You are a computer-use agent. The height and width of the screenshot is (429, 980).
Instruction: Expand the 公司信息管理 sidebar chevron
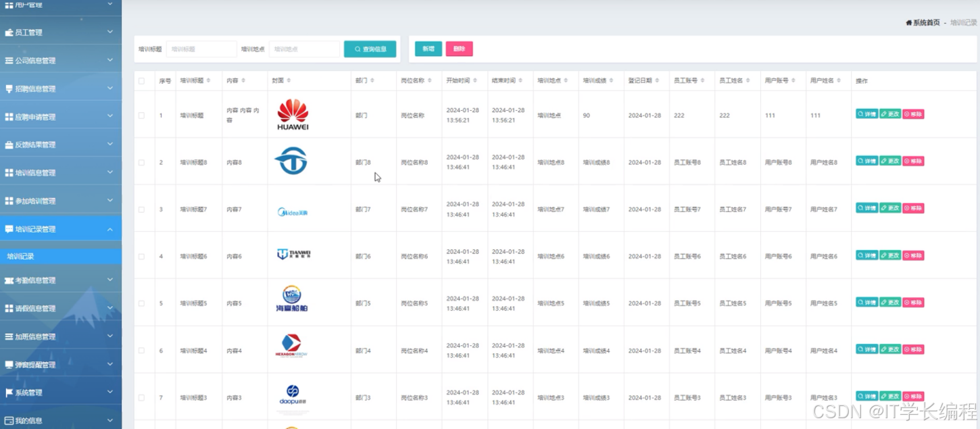coord(110,60)
